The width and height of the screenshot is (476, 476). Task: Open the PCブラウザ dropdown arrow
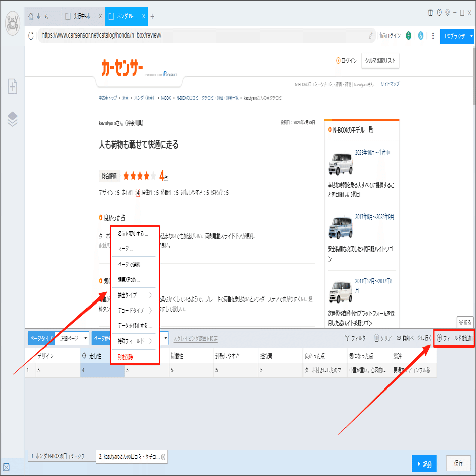(471, 36)
